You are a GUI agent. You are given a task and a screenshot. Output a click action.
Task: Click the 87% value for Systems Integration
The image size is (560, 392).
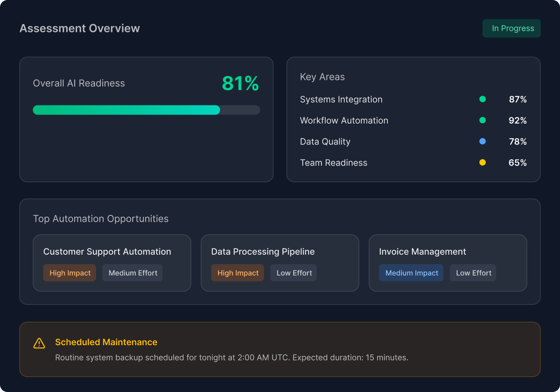coord(518,99)
